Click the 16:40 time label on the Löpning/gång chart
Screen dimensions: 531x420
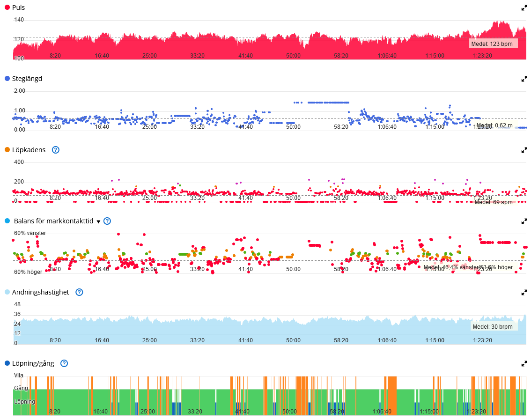click(101, 412)
